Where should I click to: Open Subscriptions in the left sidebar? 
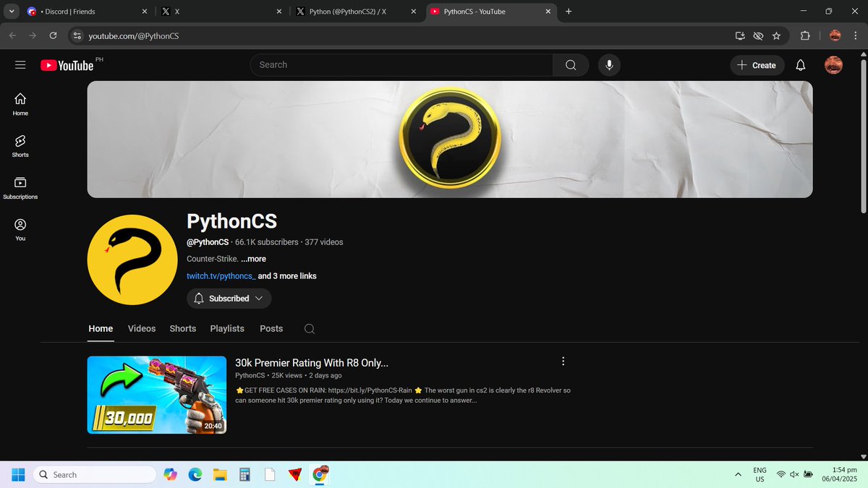coord(20,188)
